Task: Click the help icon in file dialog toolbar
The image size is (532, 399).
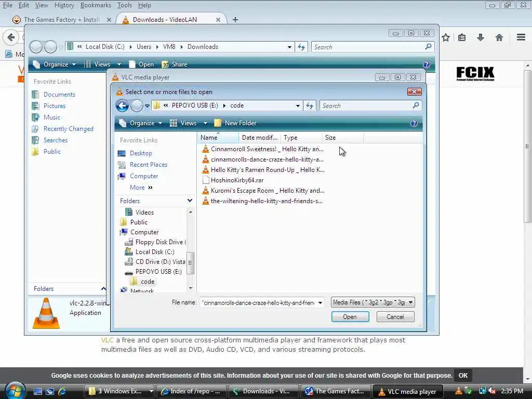Action: 414,123
